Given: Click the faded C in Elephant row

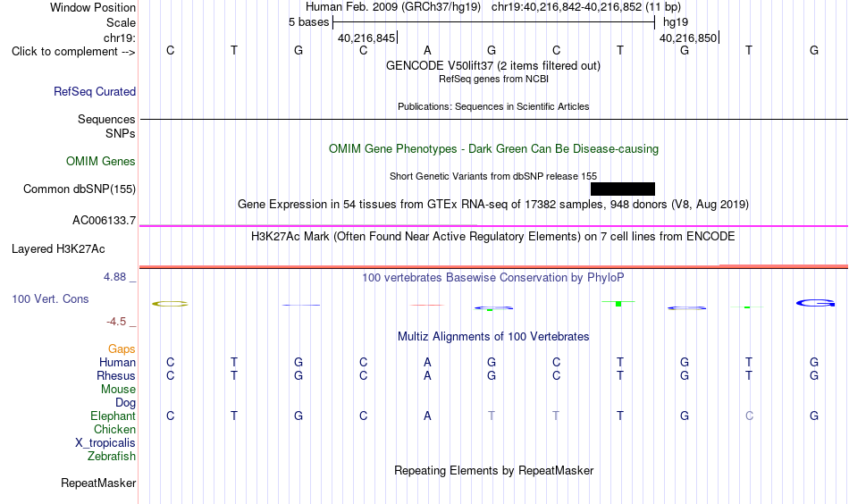Looking at the screenshot, I should point(749,416).
